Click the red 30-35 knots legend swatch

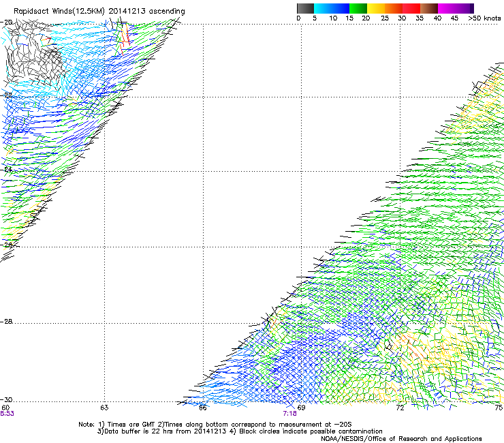point(411,8)
